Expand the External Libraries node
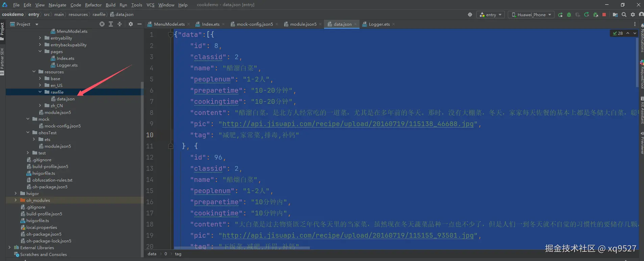Image resolution: width=644 pixels, height=261 pixels. click(x=9, y=247)
